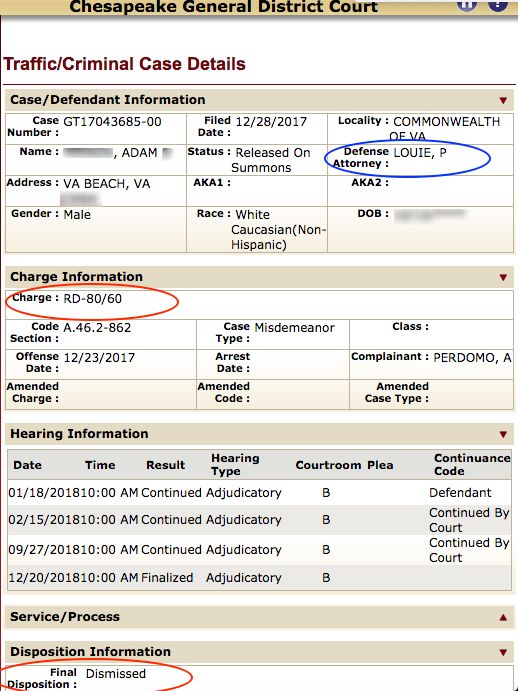Click the Date column header in hearings
Screen dimensions: 518x691
coord(27,465)
